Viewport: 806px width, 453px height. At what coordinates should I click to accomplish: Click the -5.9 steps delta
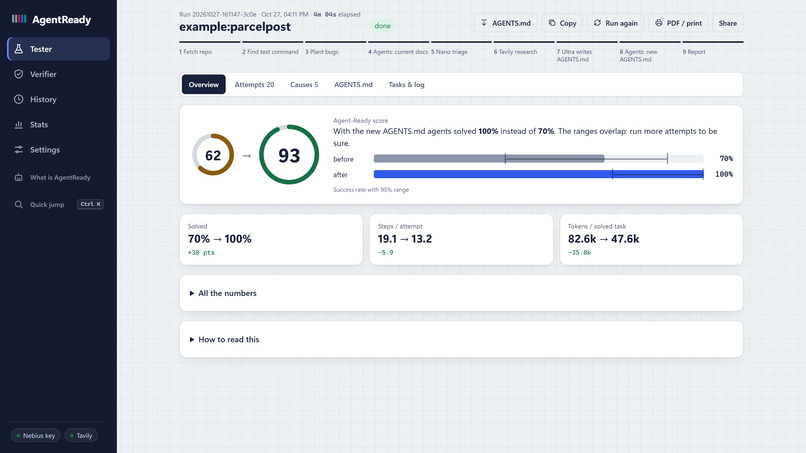click(386, 252)
